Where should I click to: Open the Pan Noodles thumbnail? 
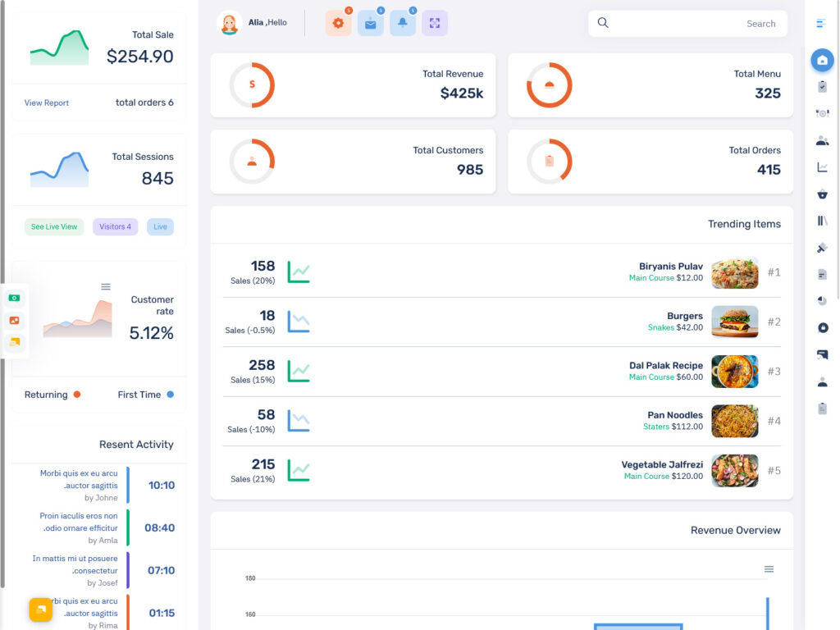734,421
